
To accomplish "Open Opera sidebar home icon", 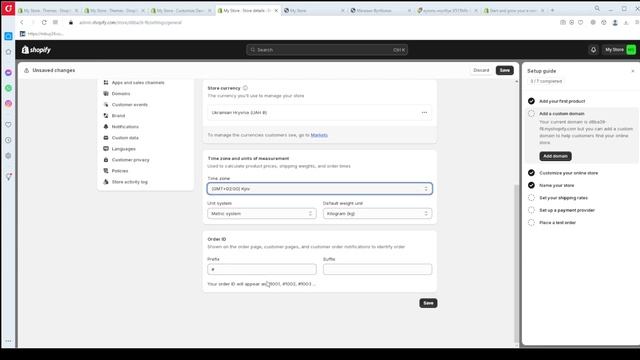I will 9,52.
